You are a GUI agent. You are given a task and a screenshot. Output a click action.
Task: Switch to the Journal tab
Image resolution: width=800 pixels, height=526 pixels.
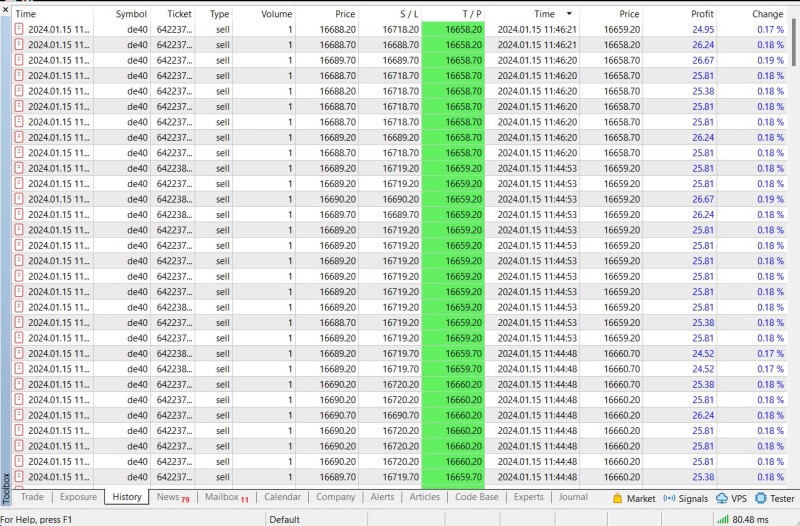tap(573, 497)
